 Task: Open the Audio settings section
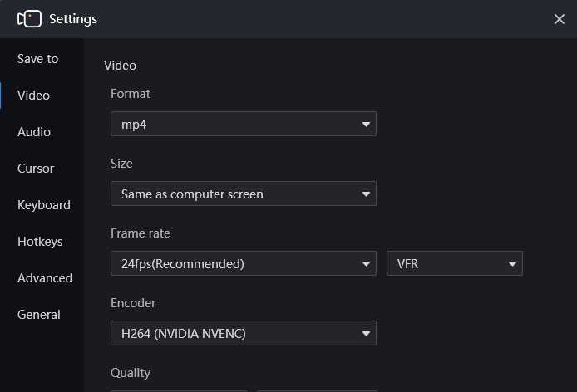point(34,132)
